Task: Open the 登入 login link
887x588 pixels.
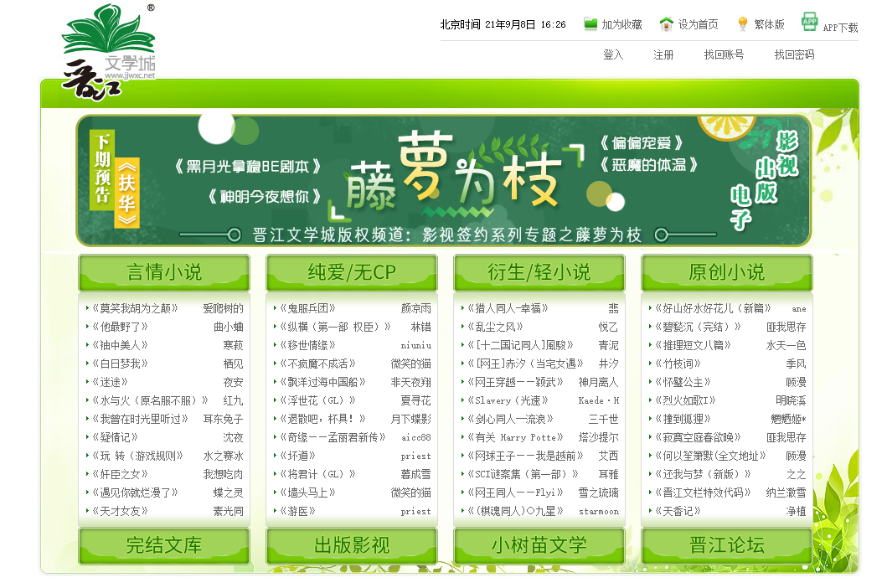Action: coord(612,54)
